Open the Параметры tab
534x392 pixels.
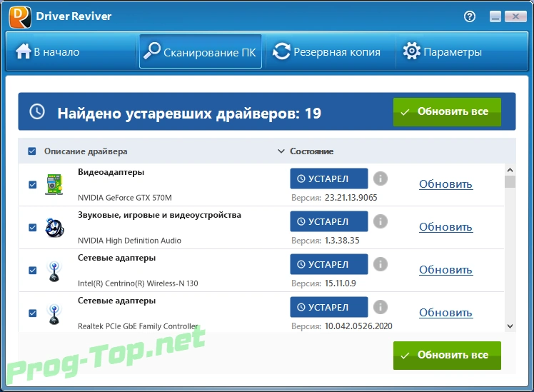click(x=461, y=52)
